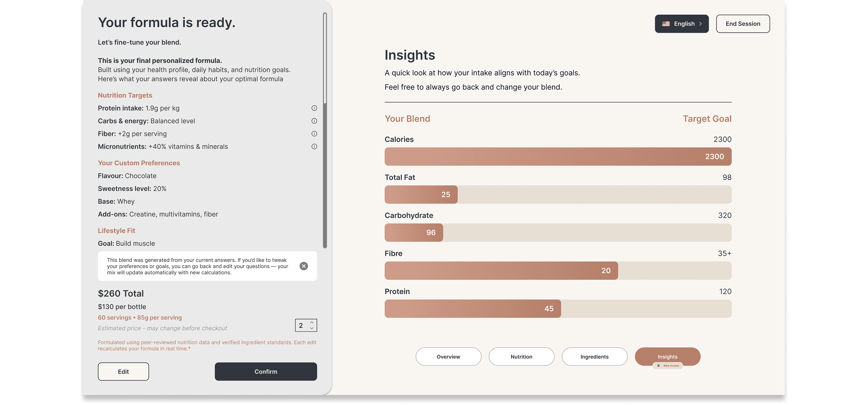Click the End Session button
The height and width of the screenshot is (405, 868).
pos(743,24)
